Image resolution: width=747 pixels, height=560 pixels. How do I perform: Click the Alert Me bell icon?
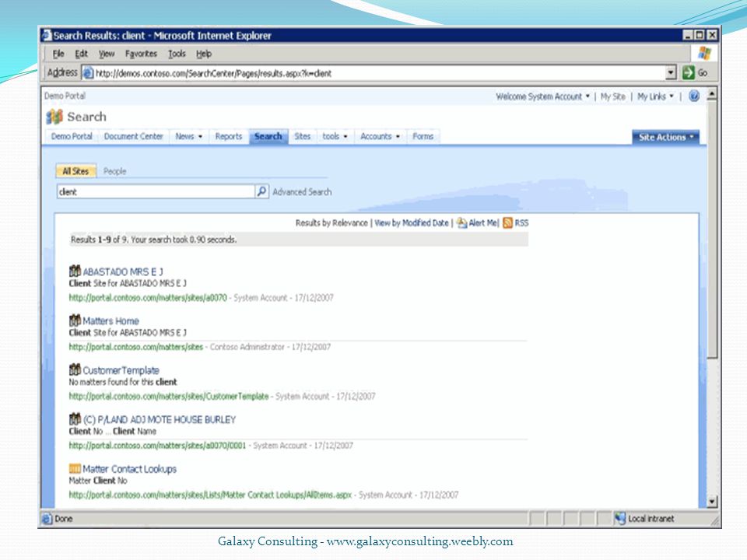pos(461,223)
